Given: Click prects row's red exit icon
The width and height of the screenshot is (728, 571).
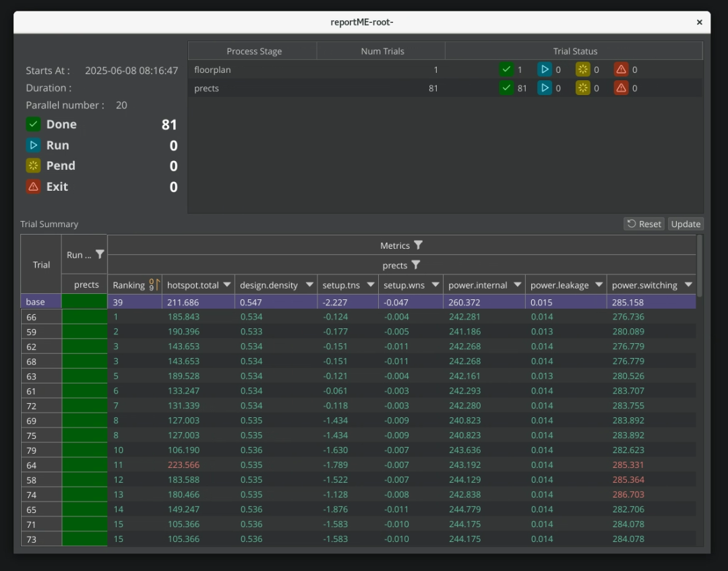Looking at the screenshot, I should point(621,88).
